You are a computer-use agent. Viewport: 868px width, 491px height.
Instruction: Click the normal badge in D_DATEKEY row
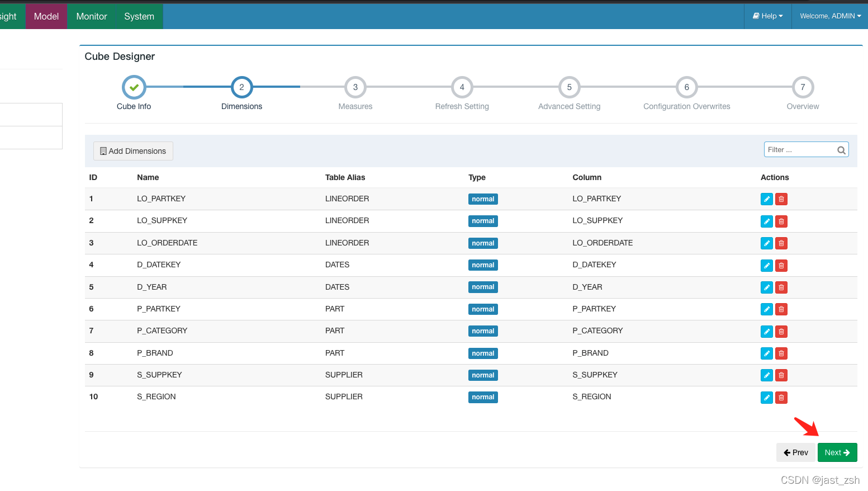click(483, 265)
